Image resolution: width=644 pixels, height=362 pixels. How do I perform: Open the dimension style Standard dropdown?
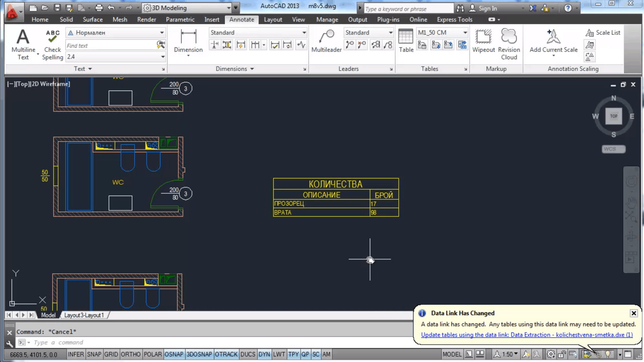pyautogui.click(x=258, y=33)
